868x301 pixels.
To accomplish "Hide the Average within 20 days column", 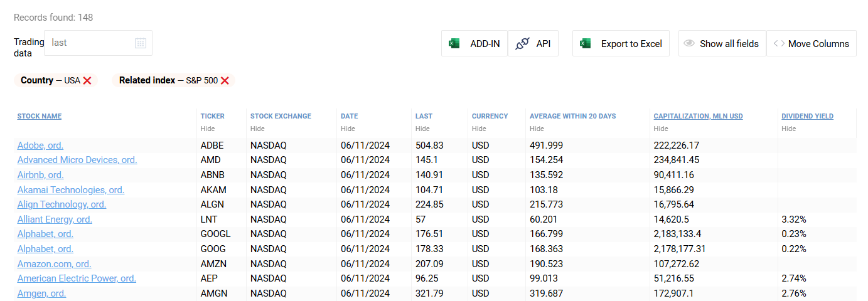I will (x=536, y=129).
